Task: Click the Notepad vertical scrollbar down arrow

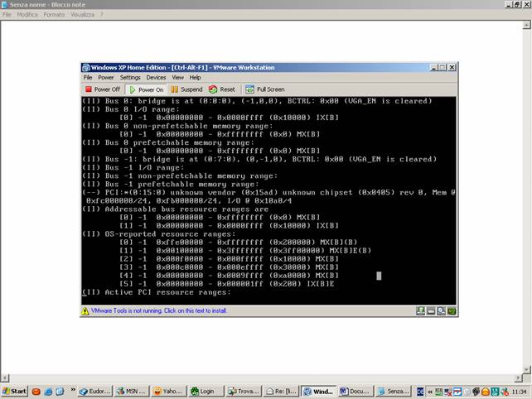Action: pyautogui.click(x=526, y=369)
